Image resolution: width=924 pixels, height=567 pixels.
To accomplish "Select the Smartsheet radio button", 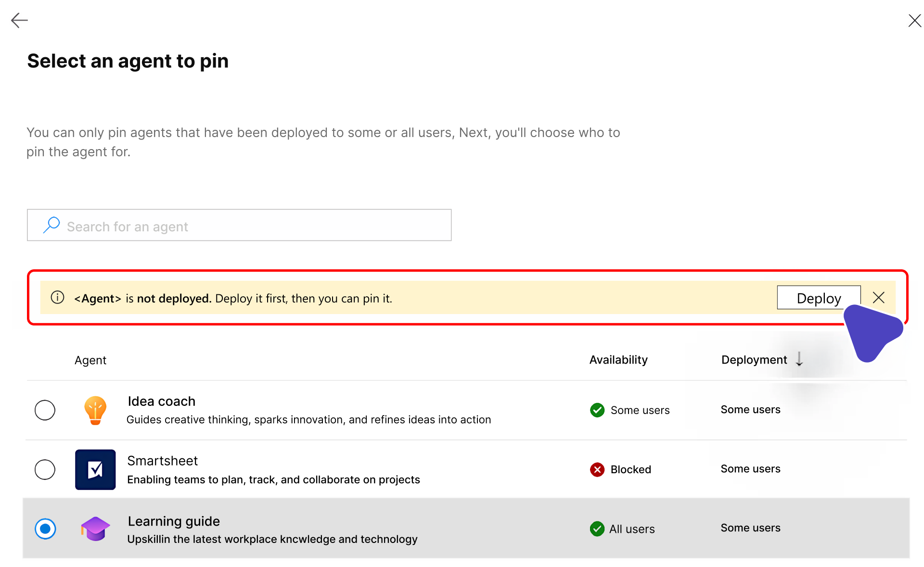I will [45, 469].
